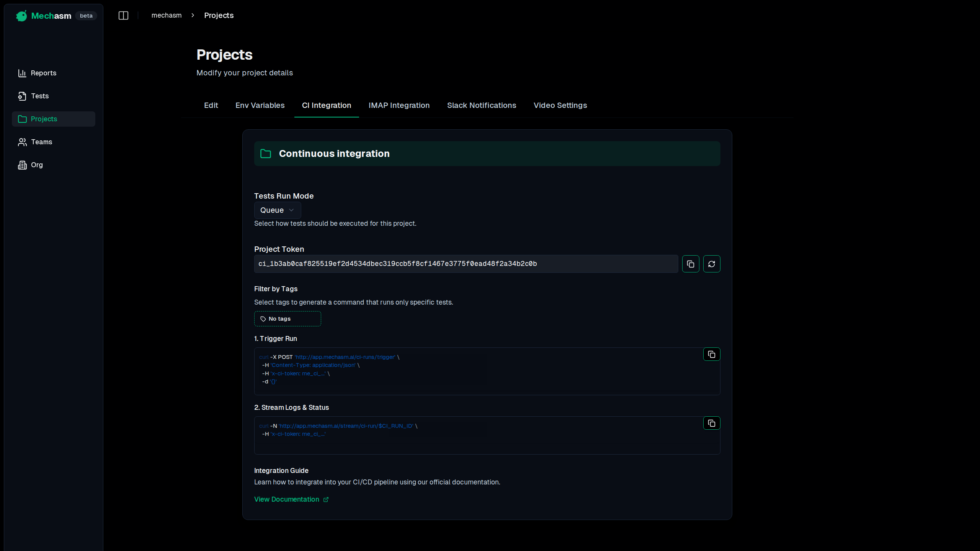Copy the Stream Logs & Status command

pyautogui.click(x=711, y=423)
